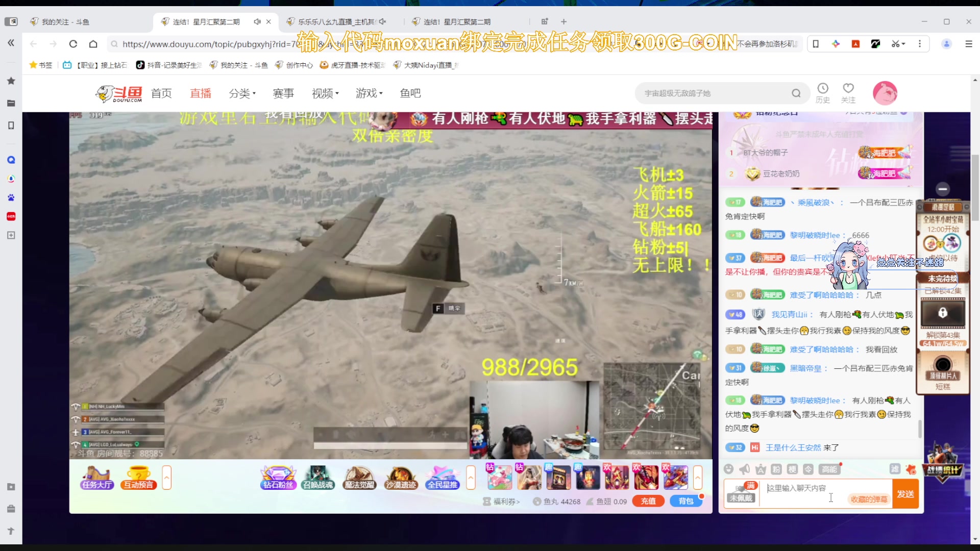Go to browser home page
Image resolution: width=980 pixels, height=551 pixels.
click(x=93, y=44)
